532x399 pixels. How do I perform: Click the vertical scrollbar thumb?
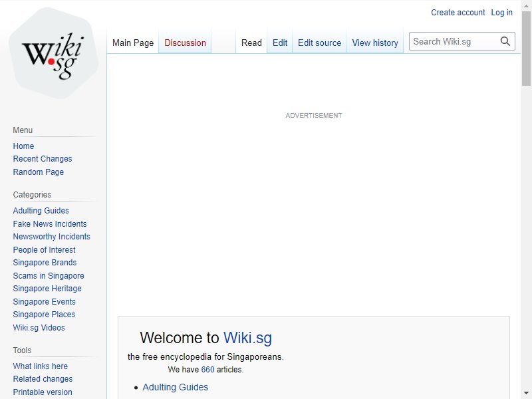click(x=526, y=49)
